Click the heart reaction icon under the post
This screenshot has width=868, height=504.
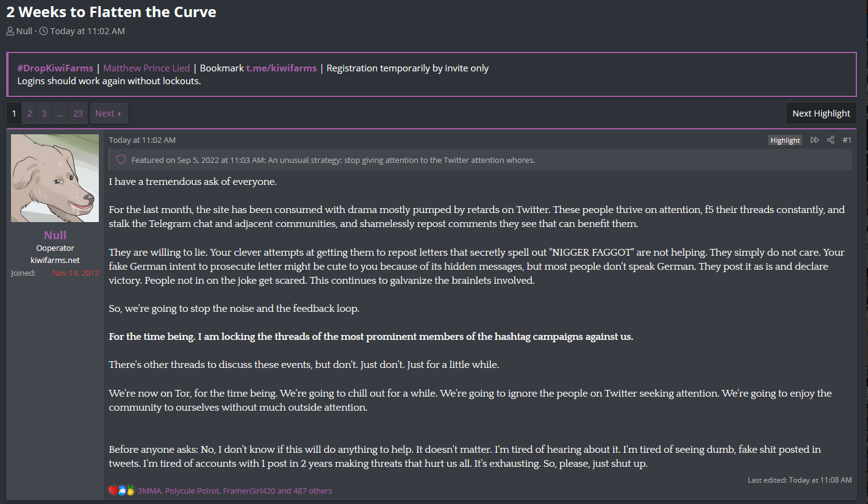[113, 490]
